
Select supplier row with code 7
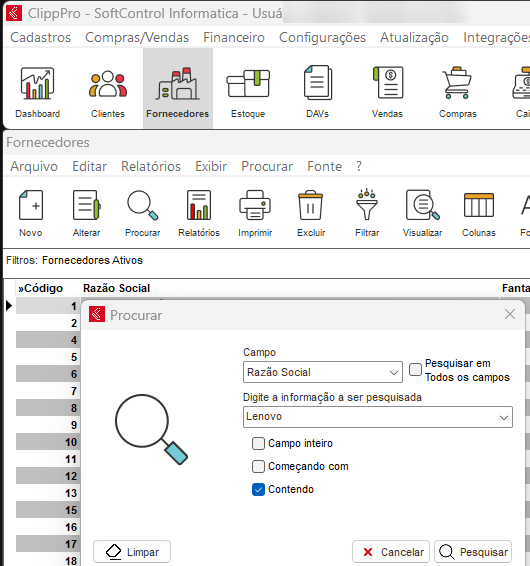click(x=48, y=391)
